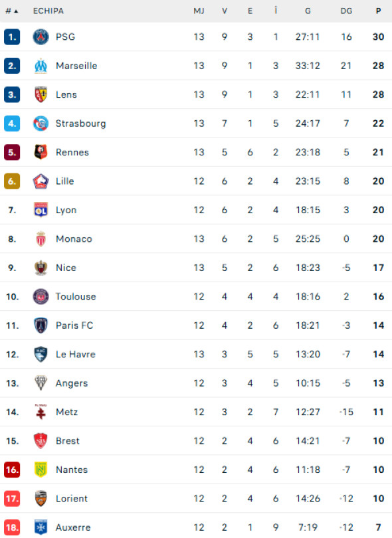Select Le Havre's points value
The width and height of the screenshot is (392, 538).
(x=378, y=354)
